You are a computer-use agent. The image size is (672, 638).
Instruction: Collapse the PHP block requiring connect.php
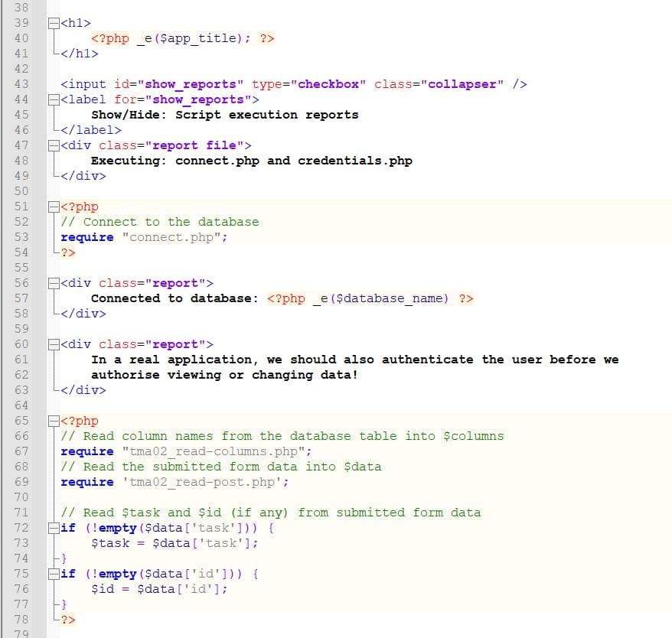click(52, 207)
